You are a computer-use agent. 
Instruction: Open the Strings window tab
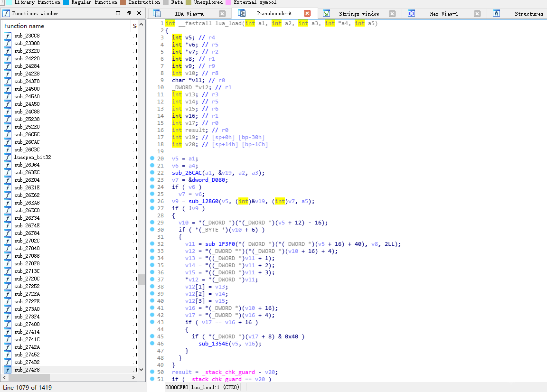[x=359, y=14]
